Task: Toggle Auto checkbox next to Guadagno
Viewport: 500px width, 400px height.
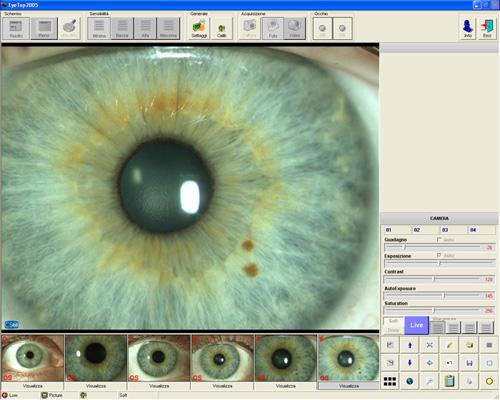Action: pyautogui.click(x=439, y=239)
